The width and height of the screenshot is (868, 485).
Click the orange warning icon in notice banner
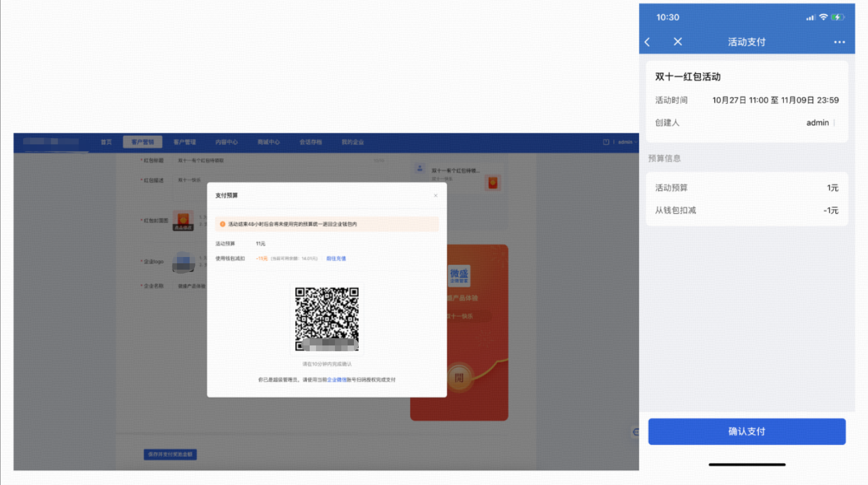click(x=222, y=224)
